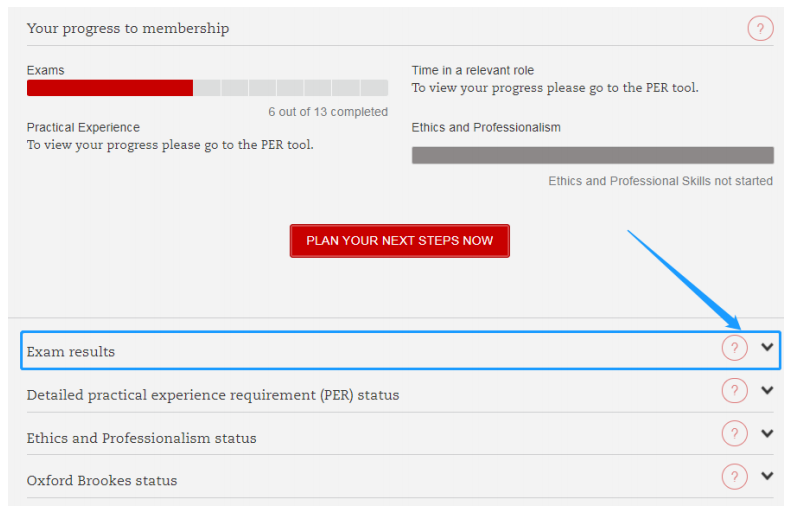Expand the Oxford Brookes status chevron
The width and height of the screenshot is (790, 512).
point(767,476)
